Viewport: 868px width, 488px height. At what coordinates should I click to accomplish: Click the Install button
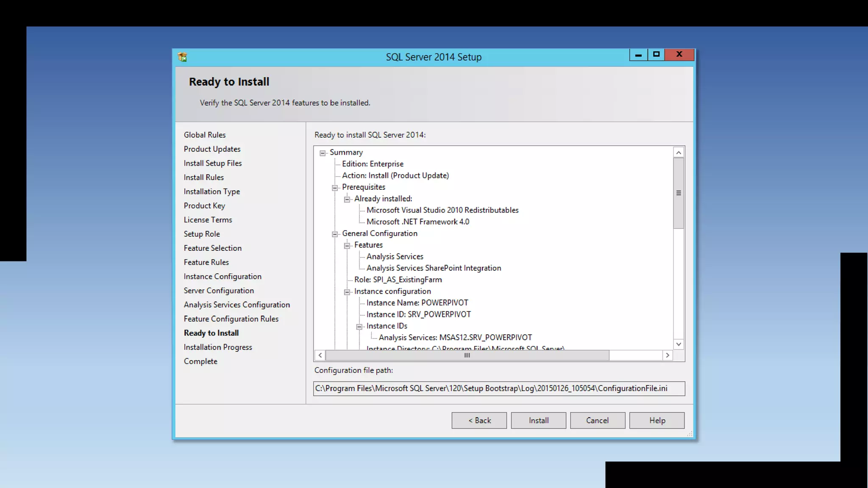[538, 420]
